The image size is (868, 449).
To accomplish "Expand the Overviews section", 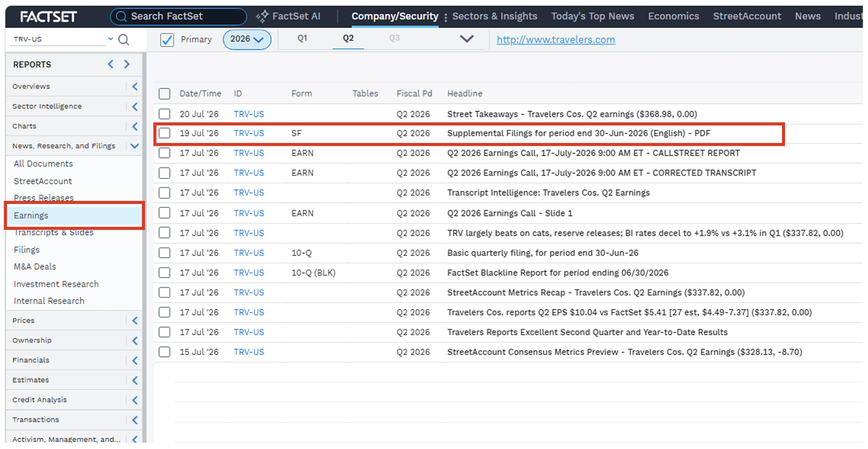I will 135,87.
